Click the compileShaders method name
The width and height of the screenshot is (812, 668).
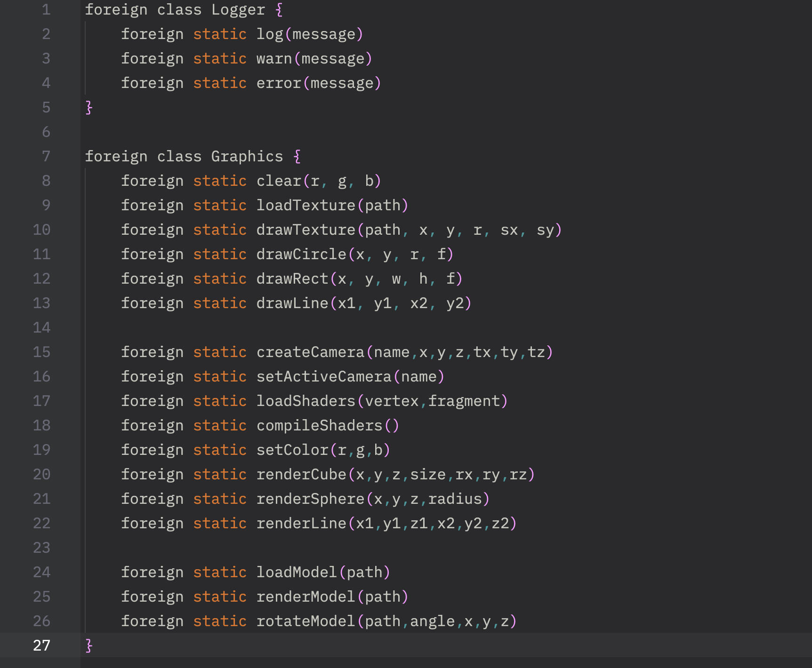[x=319, y=425]
